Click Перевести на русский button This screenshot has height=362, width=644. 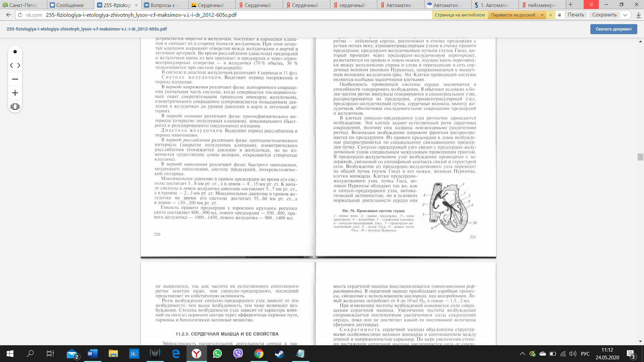pos(513,15)
